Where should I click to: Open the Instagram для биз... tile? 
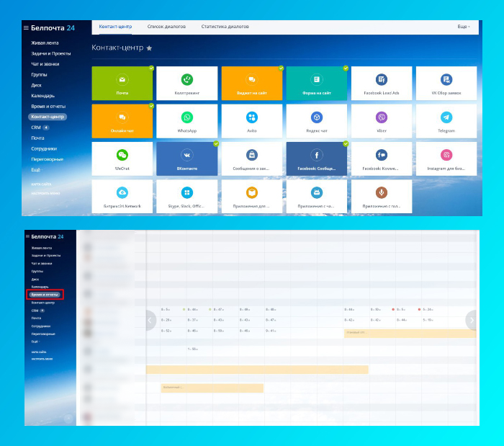446,159
